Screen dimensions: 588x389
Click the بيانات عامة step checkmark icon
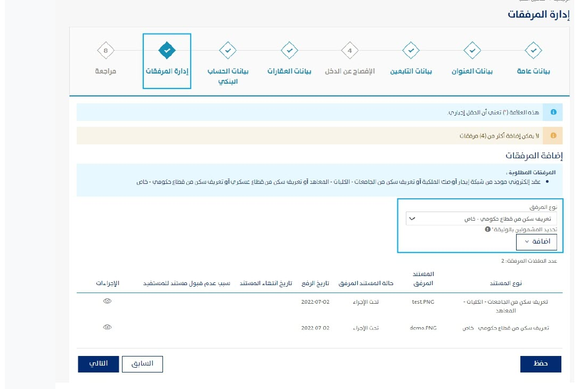click(533, 50)
